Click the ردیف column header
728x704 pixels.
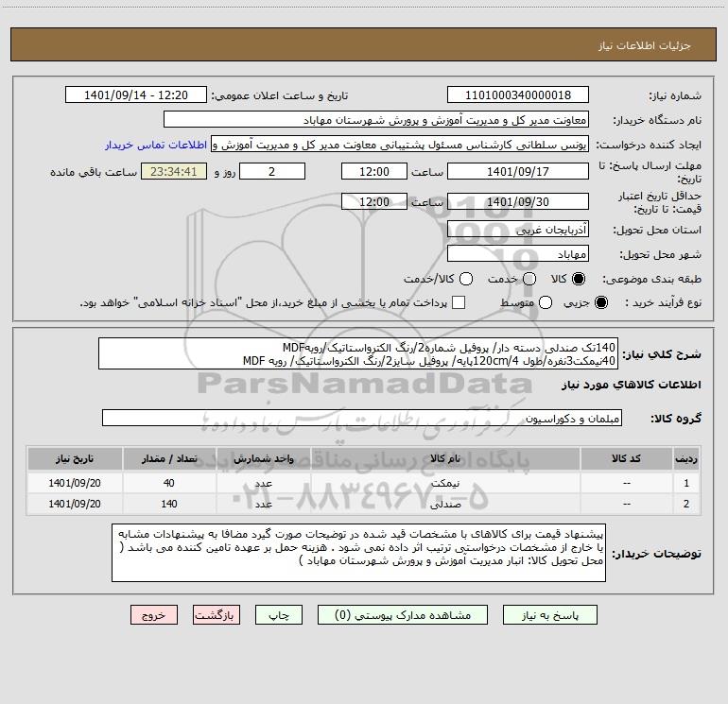(x=686, y=458)
